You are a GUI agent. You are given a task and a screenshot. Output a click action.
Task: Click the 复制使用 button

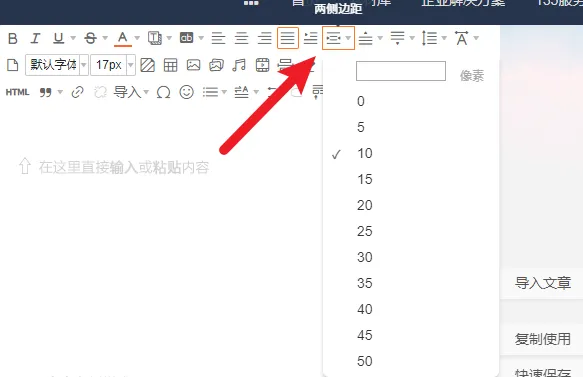[542, 339]
